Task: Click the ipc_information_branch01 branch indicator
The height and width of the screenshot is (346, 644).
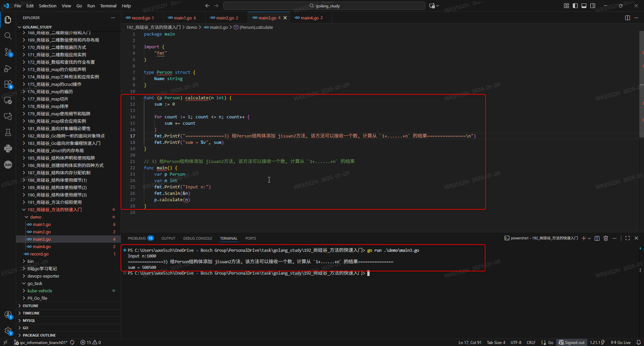Action: tap(41, 343)
